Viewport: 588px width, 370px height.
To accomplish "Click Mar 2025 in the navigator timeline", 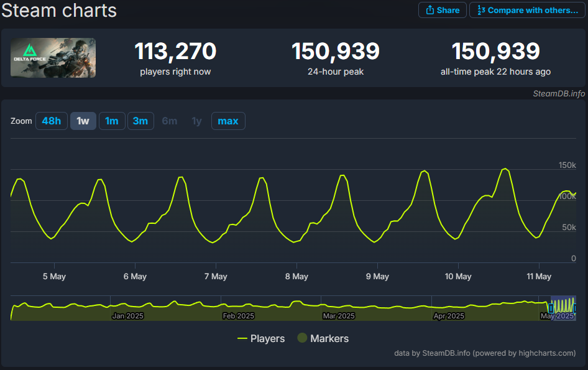I will [x=339, y=316].
